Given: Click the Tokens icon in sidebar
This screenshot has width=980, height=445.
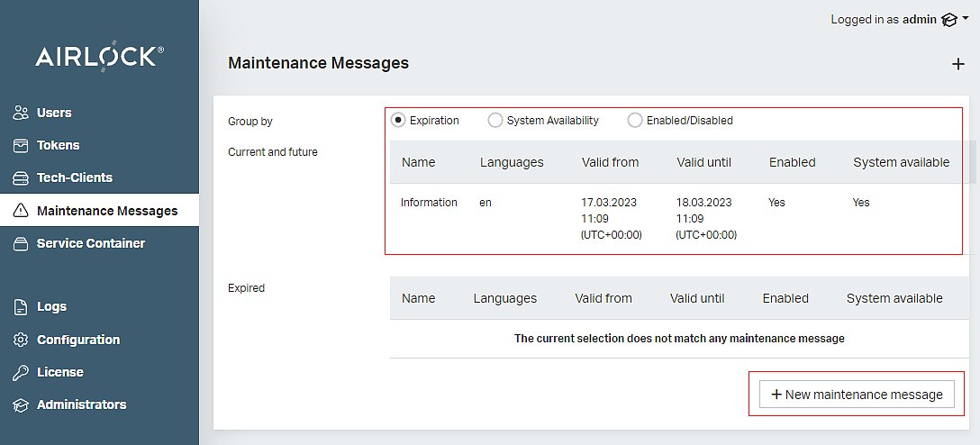Looking at the screenshot, I should (21, 145).
